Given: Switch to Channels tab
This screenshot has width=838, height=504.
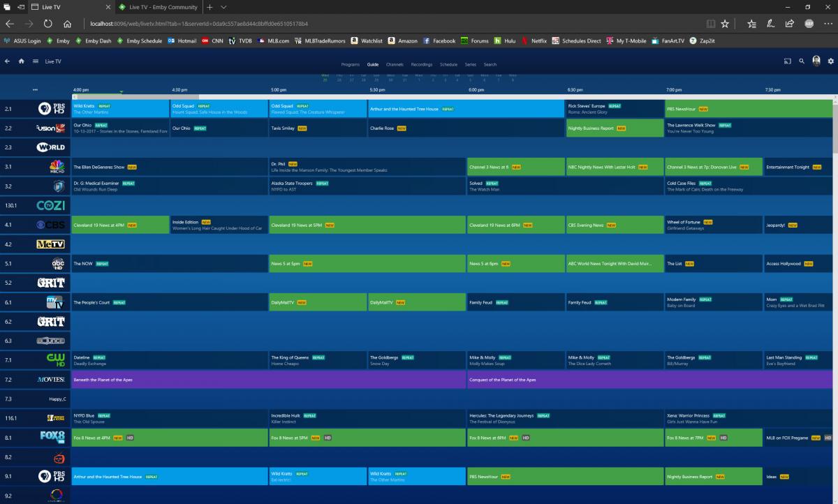Looking at the screenshot, I should click(x=395, y=64).
